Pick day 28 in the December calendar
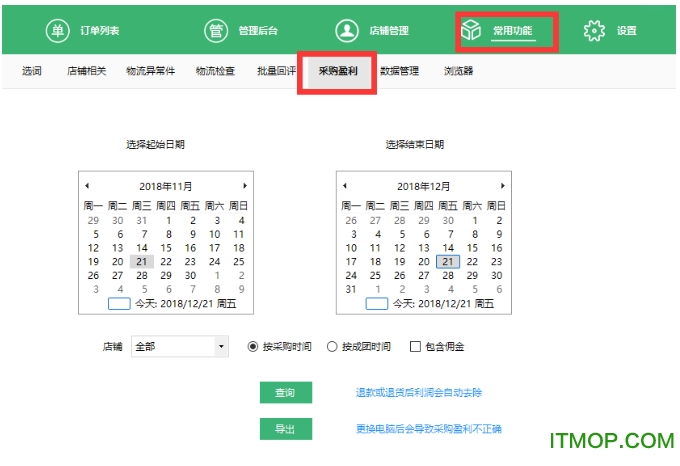The image size is (680, 466). [448, 275]
